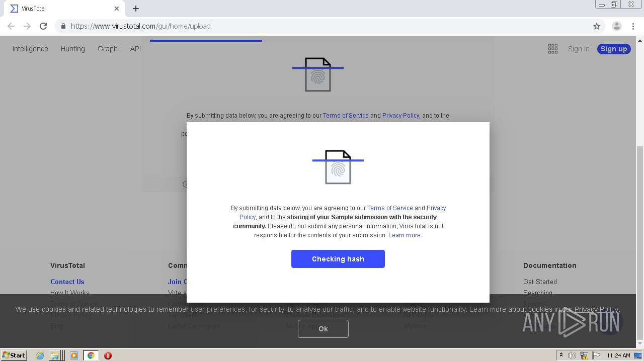The width and height of the screenshot is (644, 362).
Task: Click the Contact Us footer link
Action: pyautogui.click(x=67, y=282)
